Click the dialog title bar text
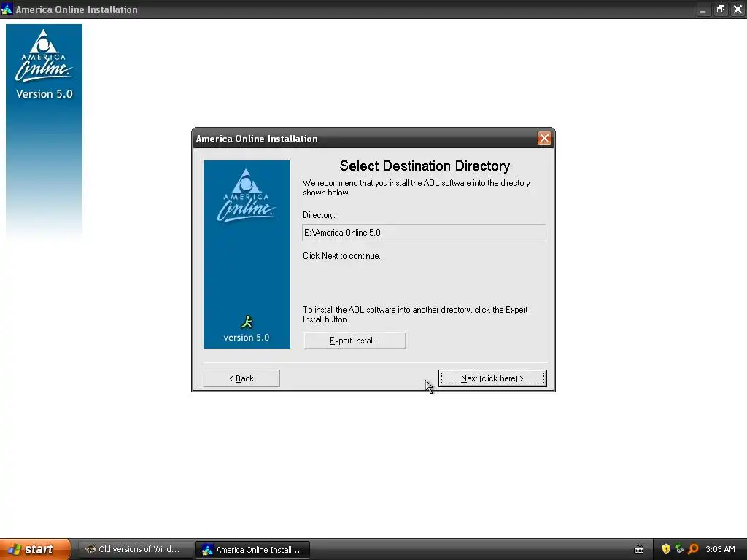 click(x=257, y=139)
